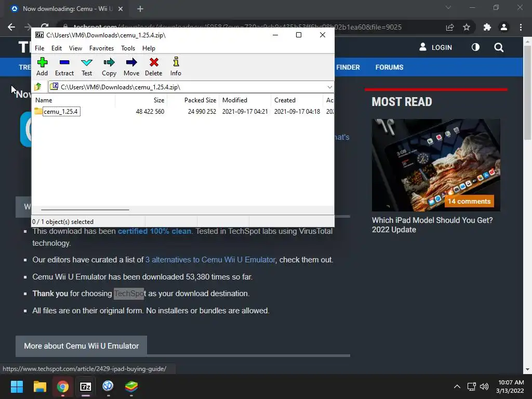532x399 pixels.
Task: Open 3 alternatives to Cemu link
Action: tap(210, 260)
